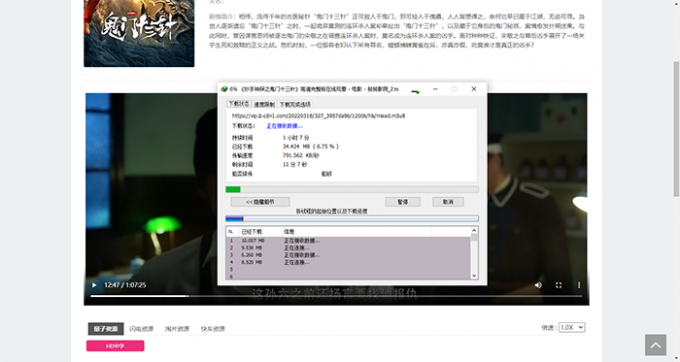Click the blue 正在接收数据 status link
This screenshot has height=362, width=680.
[x=284, y=126]
